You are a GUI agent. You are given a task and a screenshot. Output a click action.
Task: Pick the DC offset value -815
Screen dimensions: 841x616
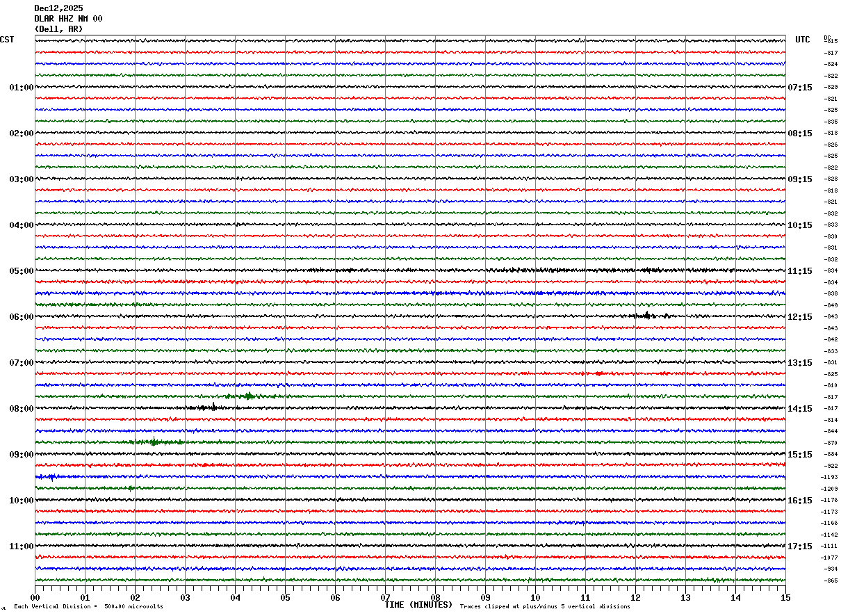(x=831, y=42)
